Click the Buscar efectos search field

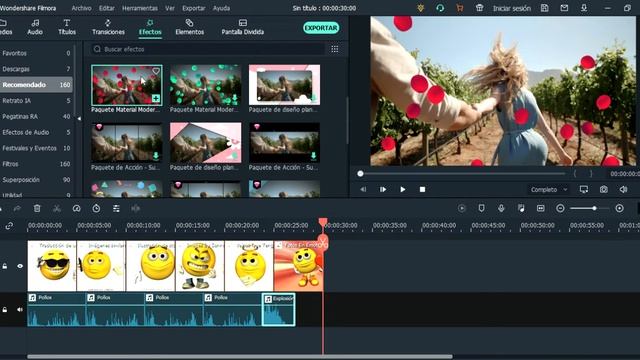tap(208, 49)
